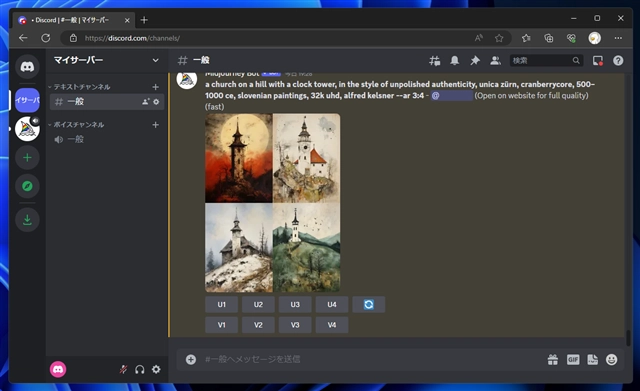Image resolution: width=640 pixels, height=391 pixels.
Task: View site info lock icon
Action: click(73, 38)
